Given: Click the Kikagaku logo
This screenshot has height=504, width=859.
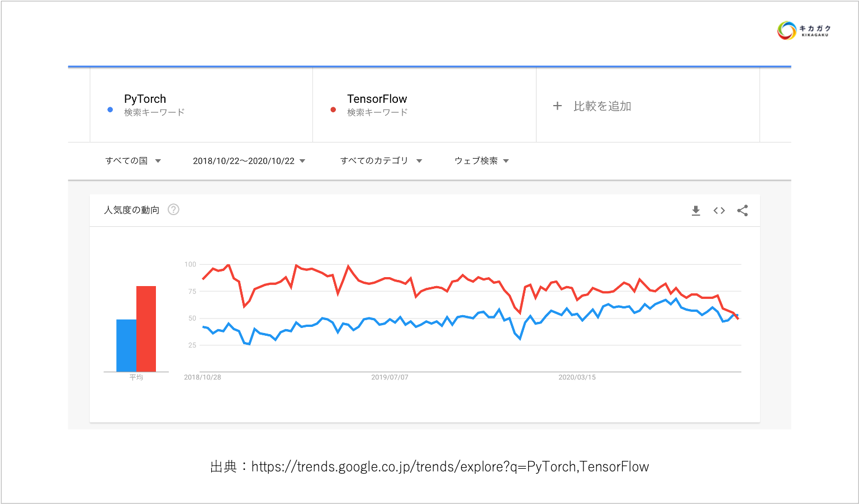Looking at the screenshot, I should 804,30.
